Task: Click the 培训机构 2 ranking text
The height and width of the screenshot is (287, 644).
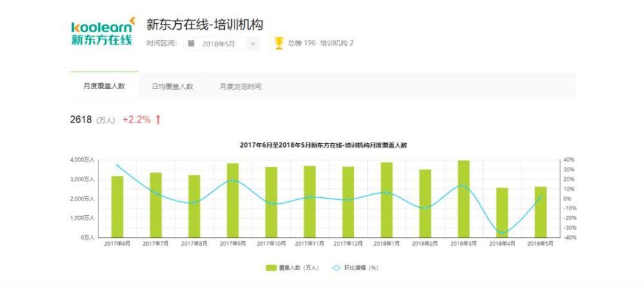Action: 337,43
